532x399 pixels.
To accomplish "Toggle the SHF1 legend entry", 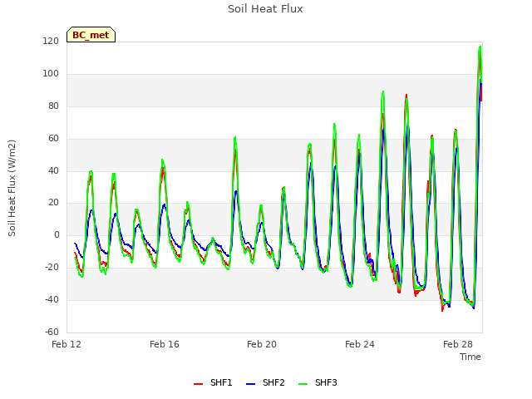I will [213, 382].
